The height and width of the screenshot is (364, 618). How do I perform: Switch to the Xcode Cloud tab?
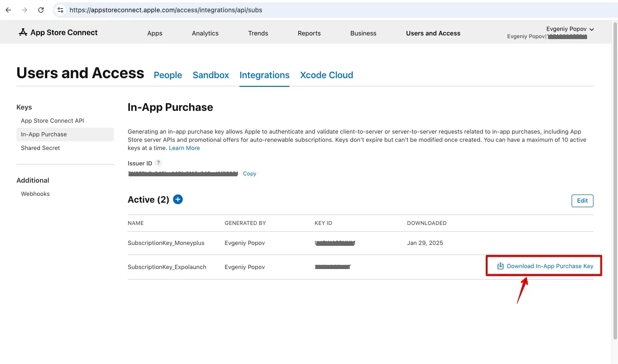(x=326, y=75)
